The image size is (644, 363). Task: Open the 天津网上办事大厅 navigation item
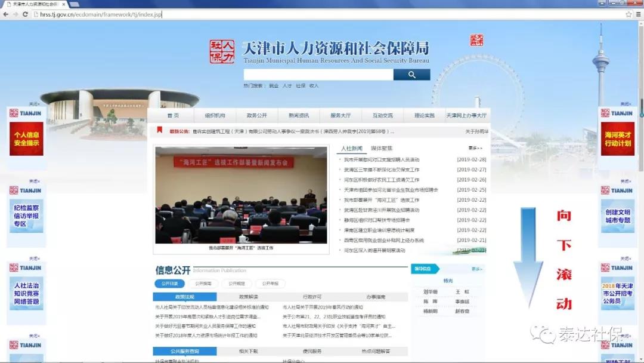click(x=466, y=115)
